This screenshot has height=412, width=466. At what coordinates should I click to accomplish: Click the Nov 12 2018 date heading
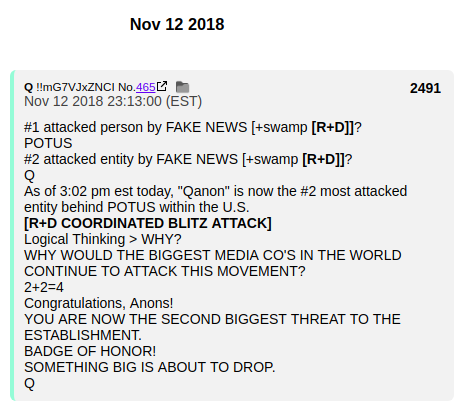[177, 24]
